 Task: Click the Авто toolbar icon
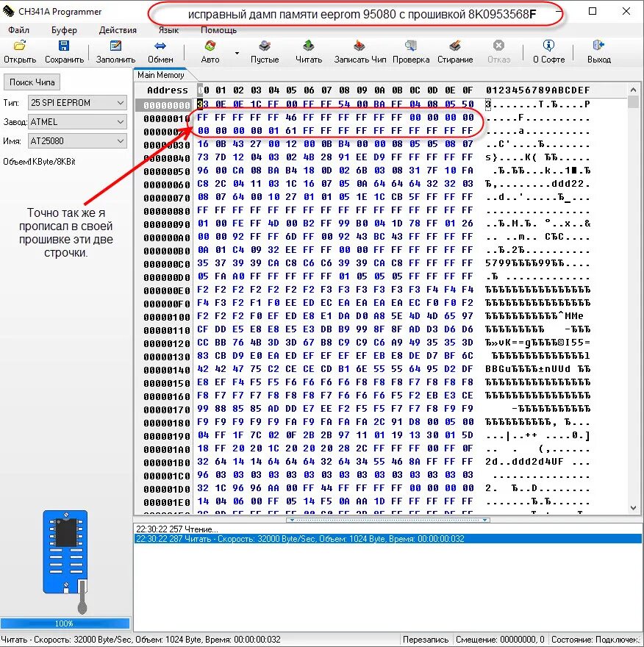point(210,46)
